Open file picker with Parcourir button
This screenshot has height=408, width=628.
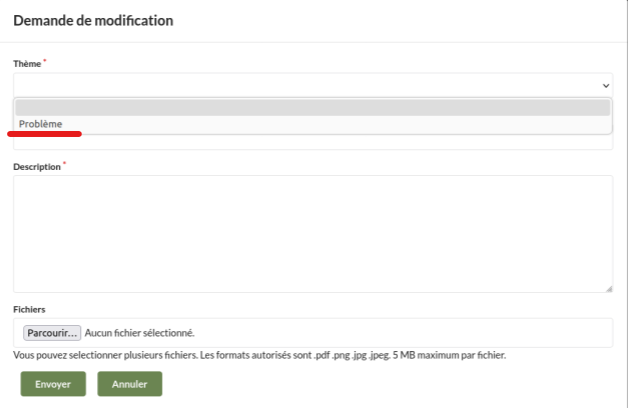point(53,333)
